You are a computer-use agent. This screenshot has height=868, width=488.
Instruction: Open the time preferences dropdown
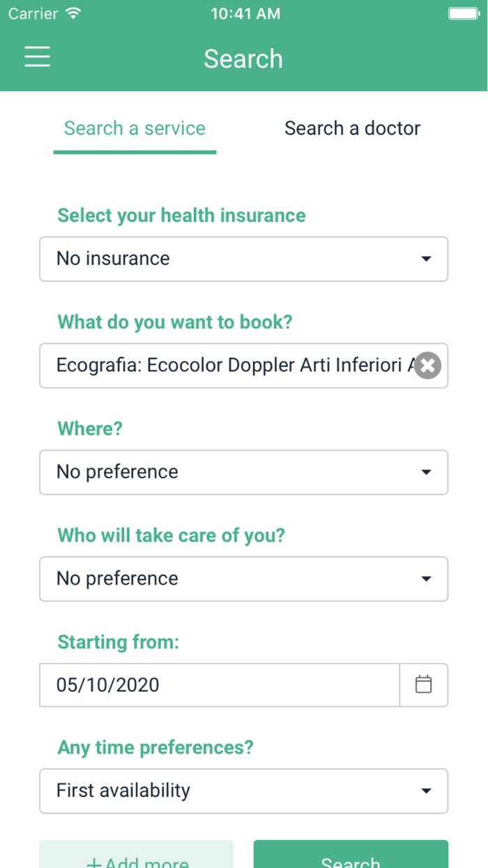point(243,791)
